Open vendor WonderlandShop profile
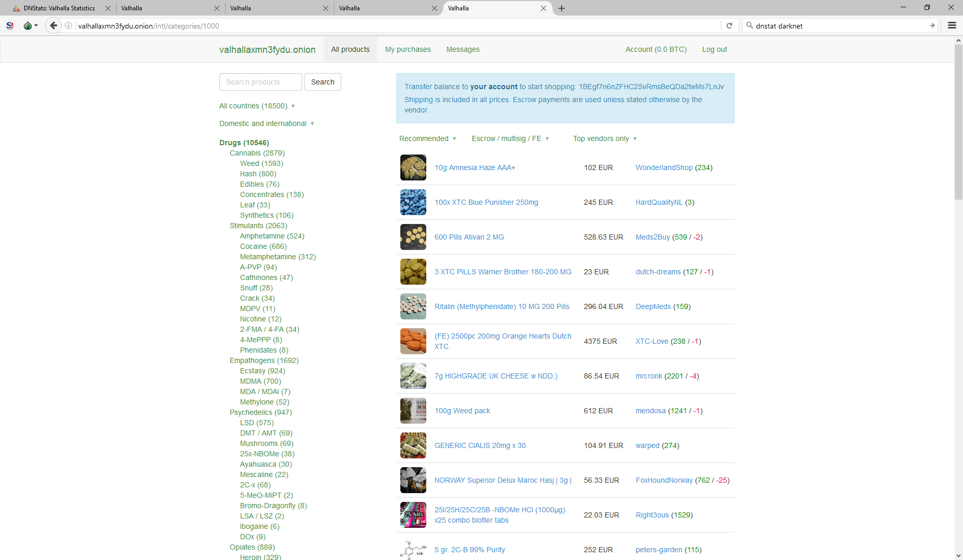963x560 pixels. pyautogui.click(x=664, y=167)
